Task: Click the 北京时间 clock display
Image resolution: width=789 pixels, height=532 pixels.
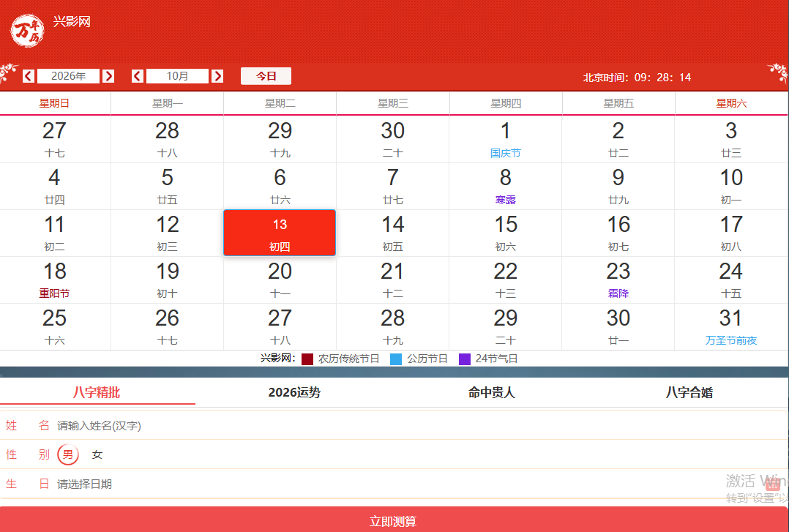Action: 637,78
